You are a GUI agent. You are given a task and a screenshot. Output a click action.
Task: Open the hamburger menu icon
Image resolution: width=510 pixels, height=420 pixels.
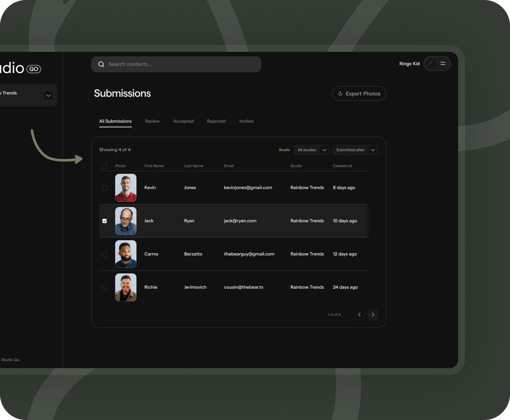click(443, 64)
